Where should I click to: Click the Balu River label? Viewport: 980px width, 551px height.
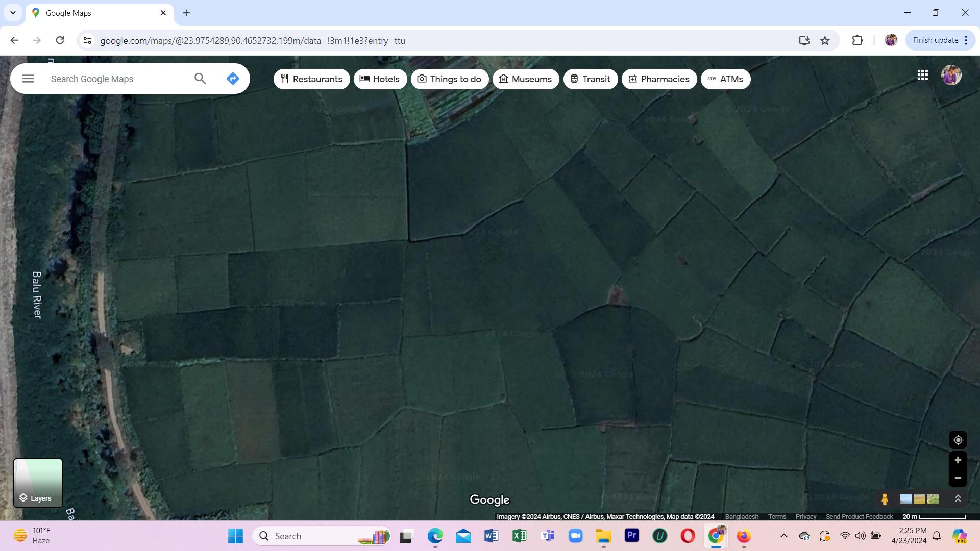coord(37,295)
